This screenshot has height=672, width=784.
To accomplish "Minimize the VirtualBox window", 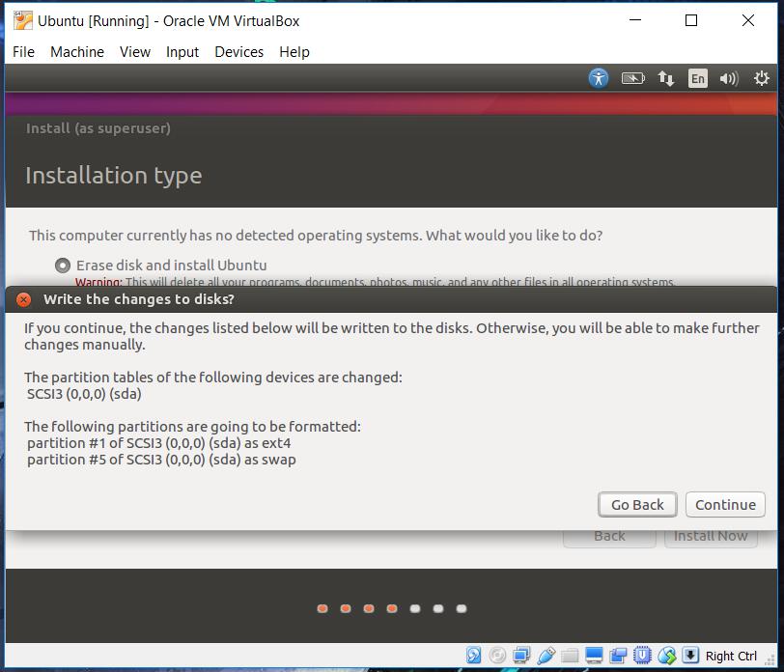I will coord(635,20).
